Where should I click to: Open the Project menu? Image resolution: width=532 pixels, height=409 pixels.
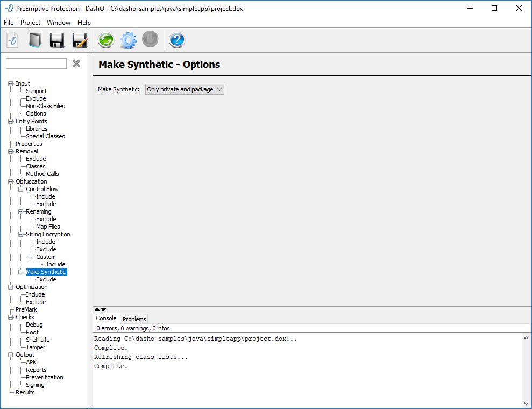(x=30, y=23)
